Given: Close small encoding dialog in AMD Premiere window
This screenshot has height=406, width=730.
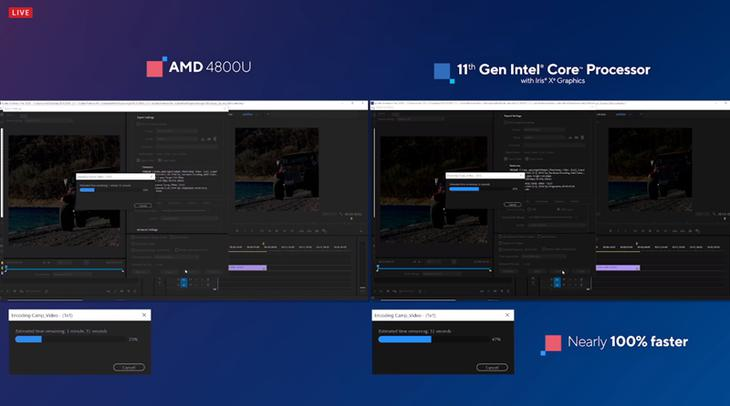Looking at the screenshot, I should click(x=151, y=176).
